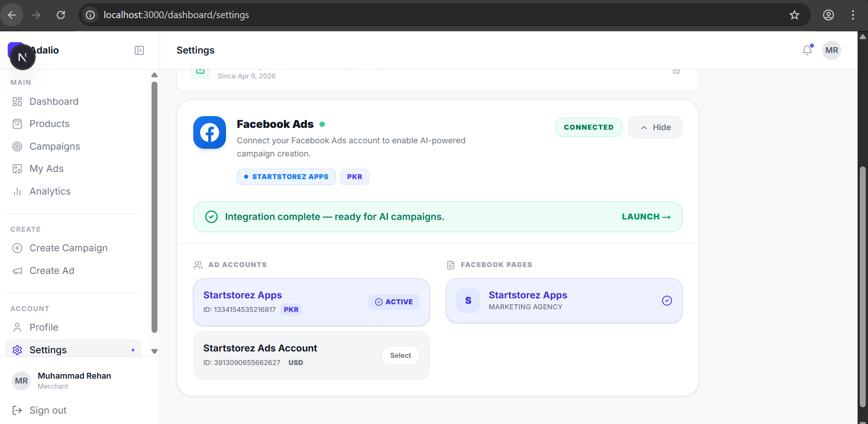Click the browser forward arrow
This screenshot has width=868, height=424.
(x=36, y=15)
